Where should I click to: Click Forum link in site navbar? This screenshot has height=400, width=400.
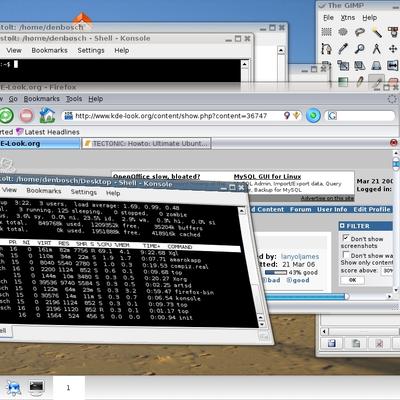[x=300, y=209]
